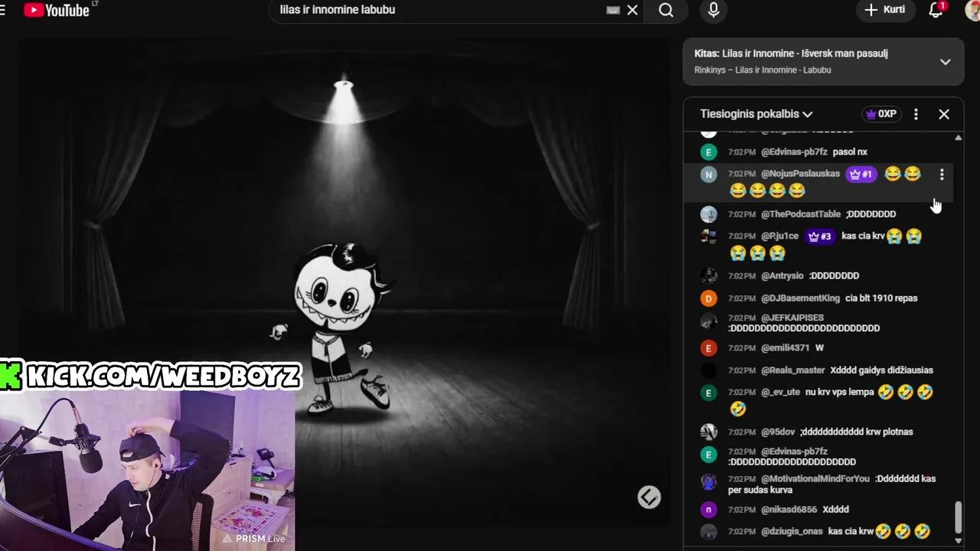Click the MotivationalMindForYou avatar
This screenshot has width=980, height=551.
(708, 482)
